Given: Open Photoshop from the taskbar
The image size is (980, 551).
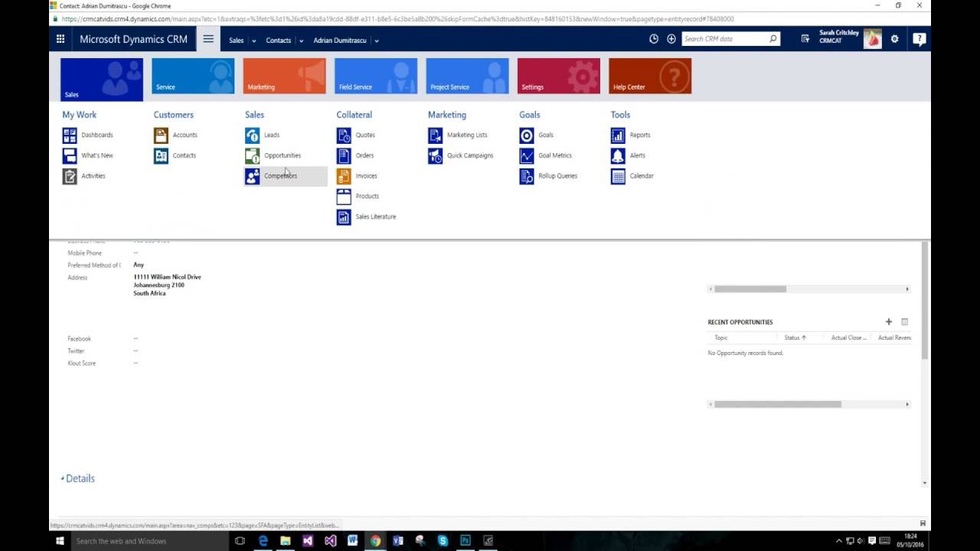Looking at the screenshot, I should pos(465,541).
